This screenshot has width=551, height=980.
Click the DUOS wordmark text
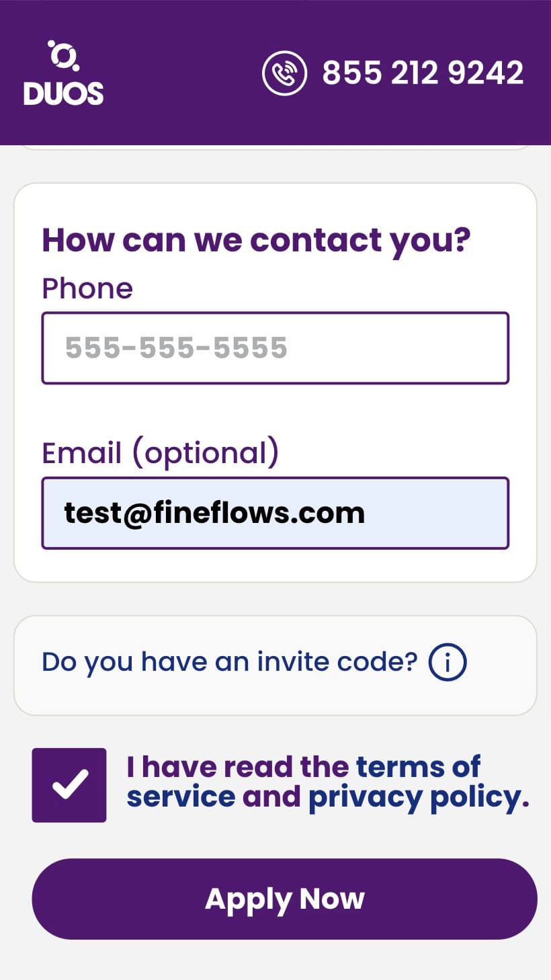pos(64,93)
